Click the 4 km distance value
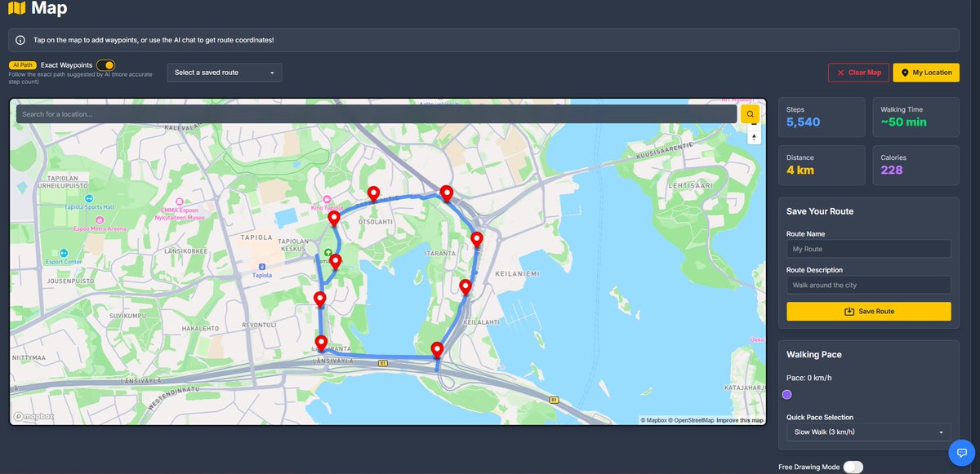This screenshot has height=474, width=980. (800, 171)
